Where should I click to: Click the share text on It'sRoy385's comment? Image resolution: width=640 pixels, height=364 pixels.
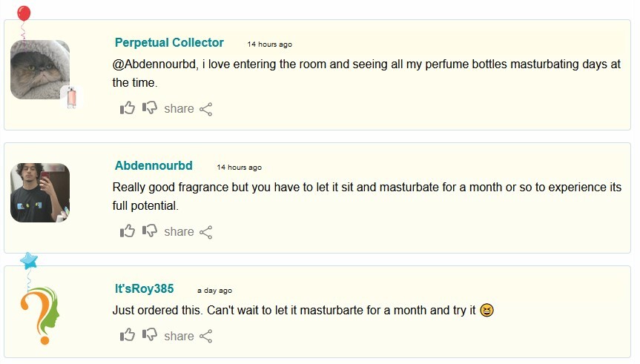179,337
